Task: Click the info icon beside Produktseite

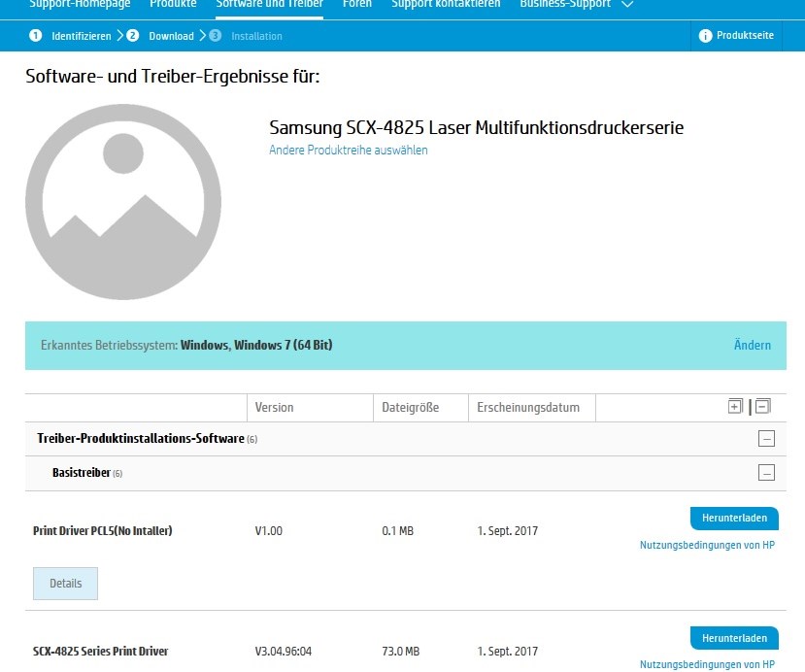Action: (705, 35)
